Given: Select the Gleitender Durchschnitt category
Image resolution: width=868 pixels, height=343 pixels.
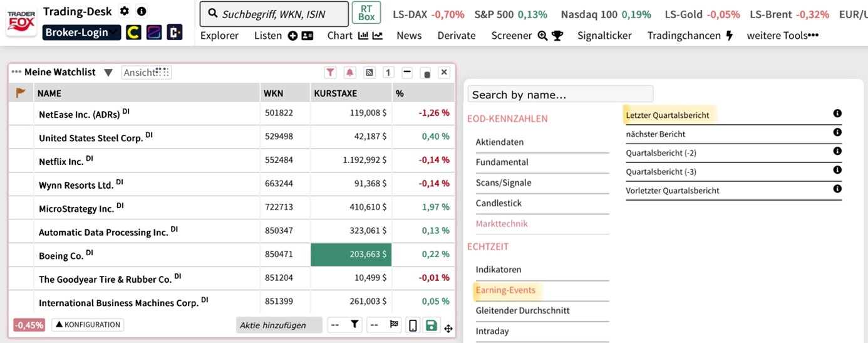Looking at the screenshot, I should click(x=522, y=310).
